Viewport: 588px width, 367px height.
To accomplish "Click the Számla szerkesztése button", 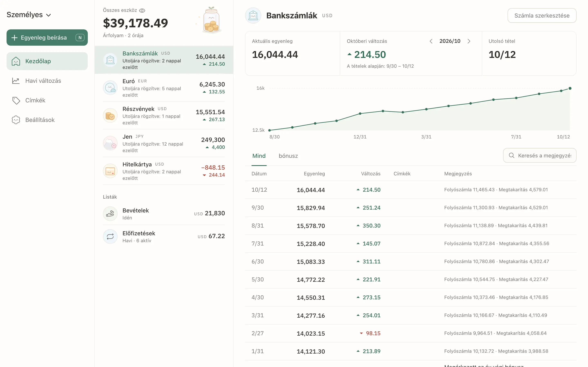I will [542, 15].
